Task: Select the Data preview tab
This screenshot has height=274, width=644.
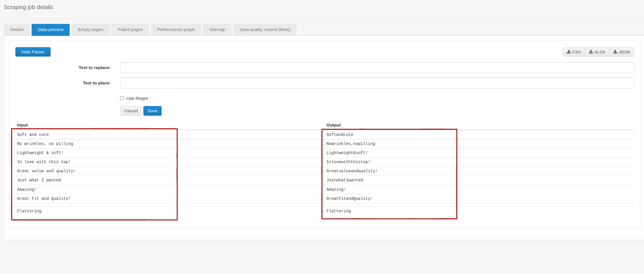Action: click(51, 30)
